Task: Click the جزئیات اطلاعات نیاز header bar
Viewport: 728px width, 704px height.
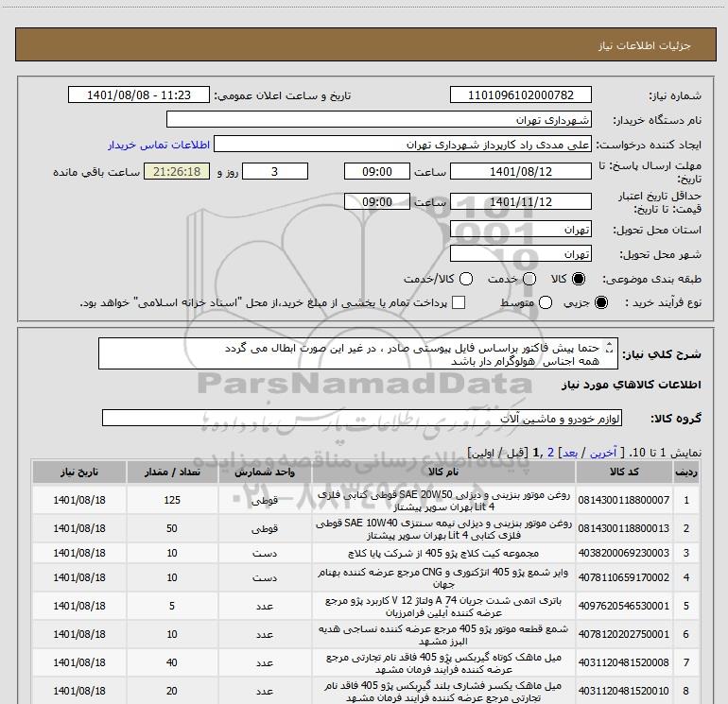Action: pyautogui.click(x=365, y=44)
